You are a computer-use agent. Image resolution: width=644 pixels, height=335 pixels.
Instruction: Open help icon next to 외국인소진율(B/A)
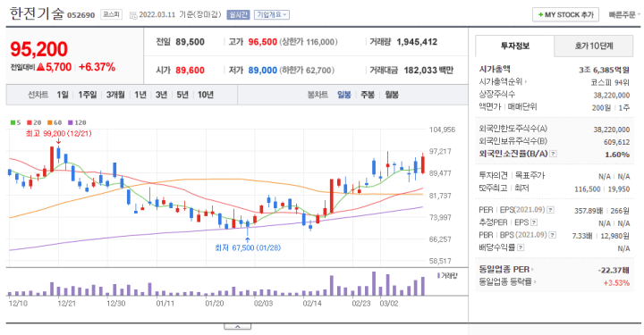pos(554,154)
